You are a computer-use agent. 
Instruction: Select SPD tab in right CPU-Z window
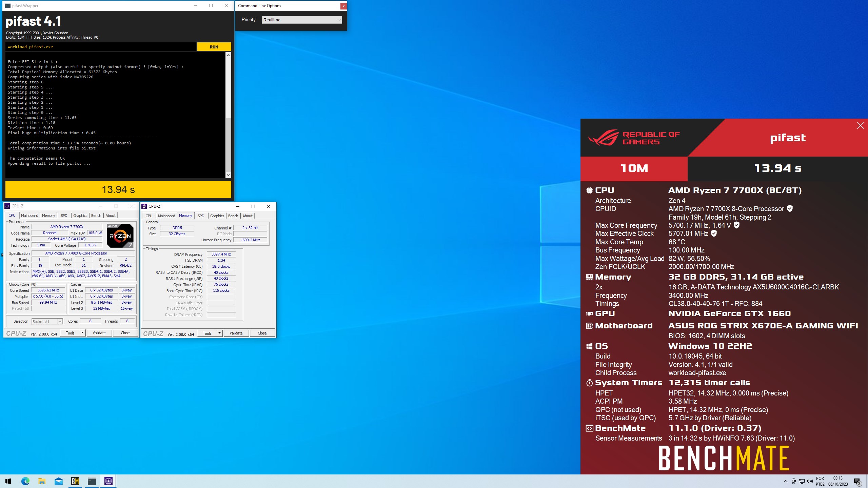point(201,216)
